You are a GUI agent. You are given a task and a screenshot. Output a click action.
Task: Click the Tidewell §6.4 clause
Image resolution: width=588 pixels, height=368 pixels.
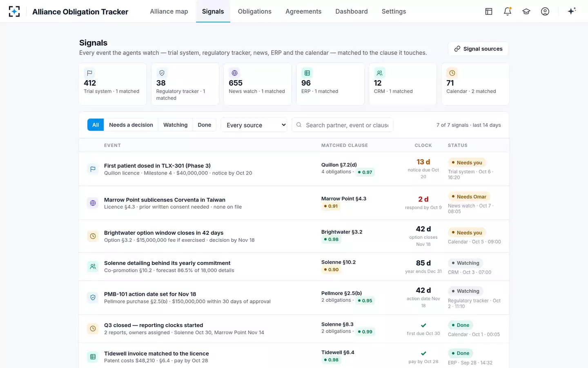click(x=338, y=352)
